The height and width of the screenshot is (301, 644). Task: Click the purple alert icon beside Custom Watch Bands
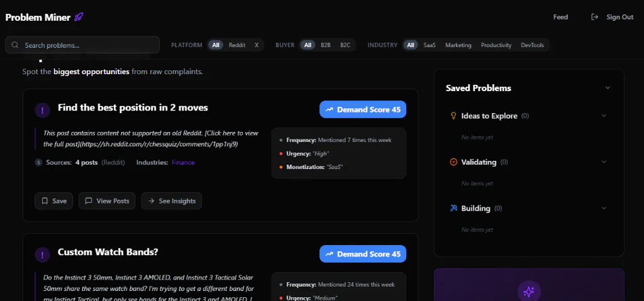pos(42,254)
